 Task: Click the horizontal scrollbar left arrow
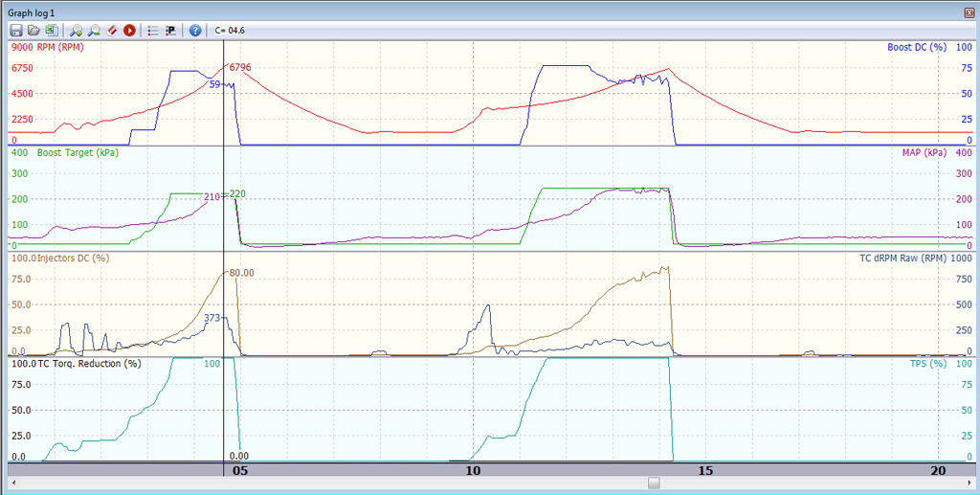[13, 484]
